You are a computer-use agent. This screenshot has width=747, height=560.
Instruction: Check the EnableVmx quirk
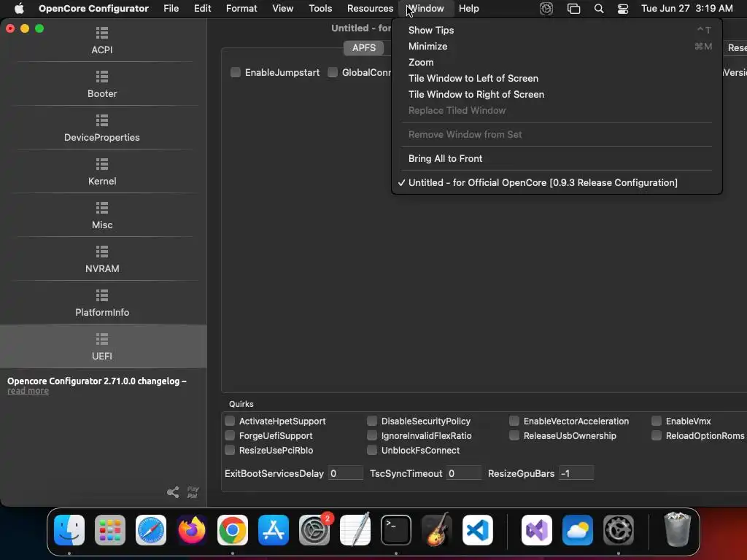point(657,421)
